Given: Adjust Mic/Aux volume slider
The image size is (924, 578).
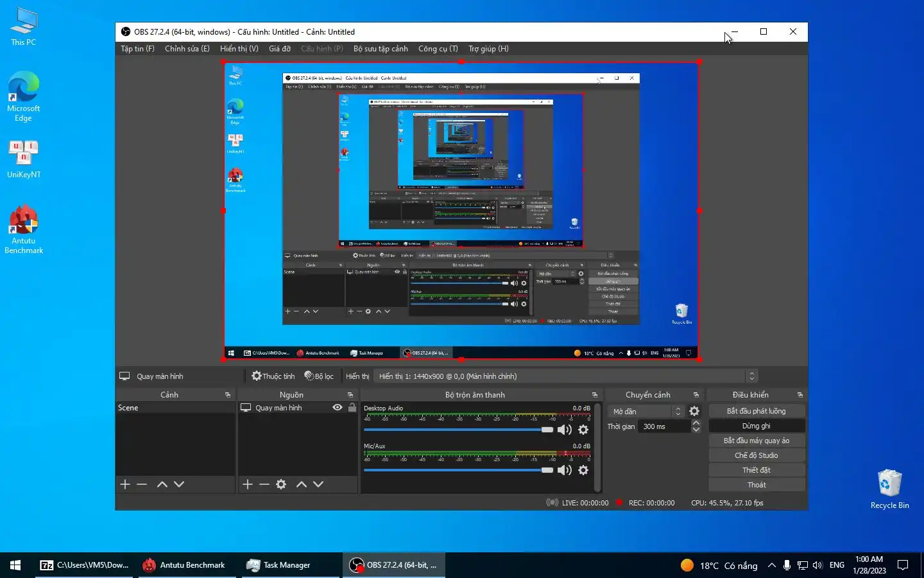Looking at the screenshot, I should (x=458, y=470).
